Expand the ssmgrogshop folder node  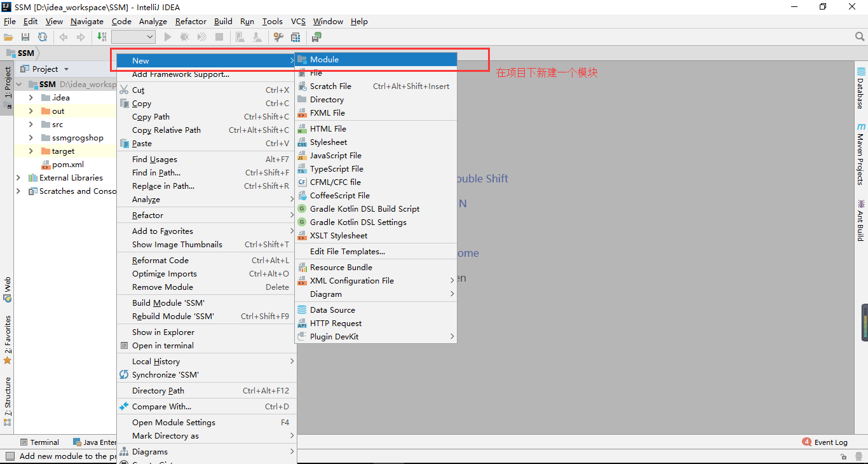coord(31,138)
